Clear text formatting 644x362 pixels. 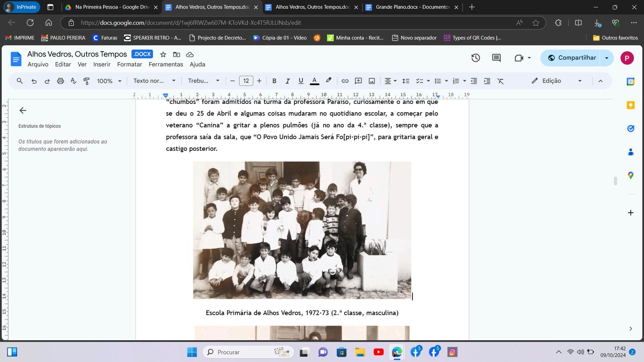501,81
